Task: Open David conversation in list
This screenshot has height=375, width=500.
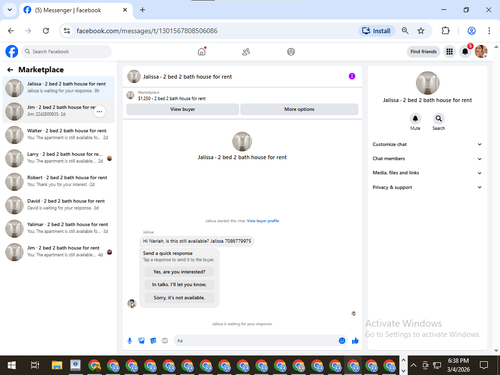Action: tap(59, 205)
